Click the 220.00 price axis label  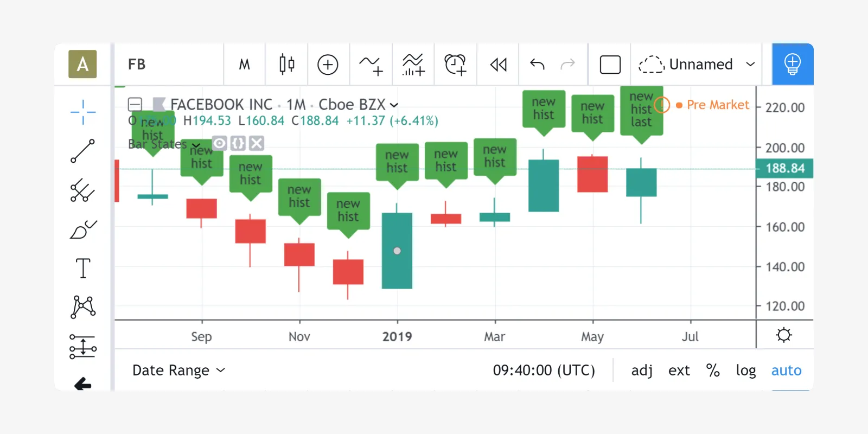tap(784, 107)
